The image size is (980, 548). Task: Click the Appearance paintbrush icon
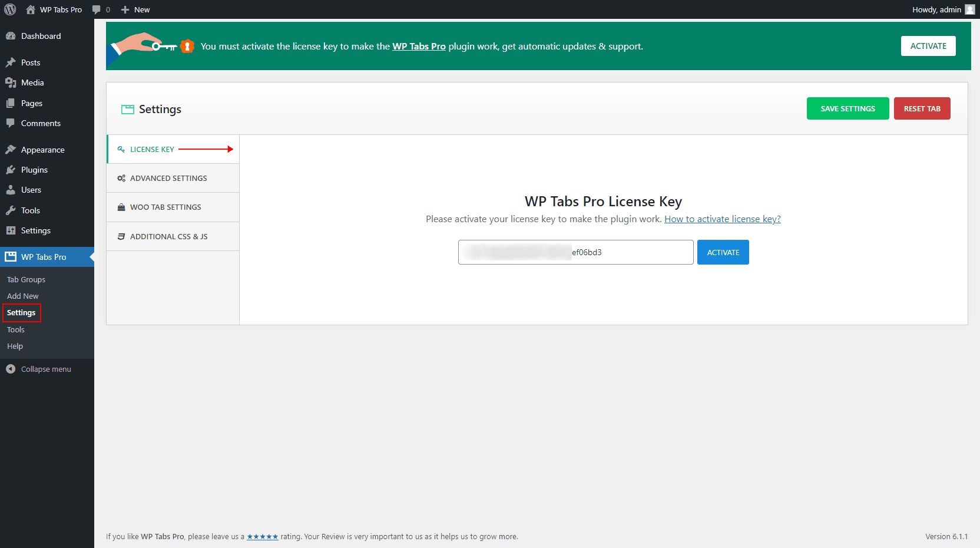click(11, 150)
